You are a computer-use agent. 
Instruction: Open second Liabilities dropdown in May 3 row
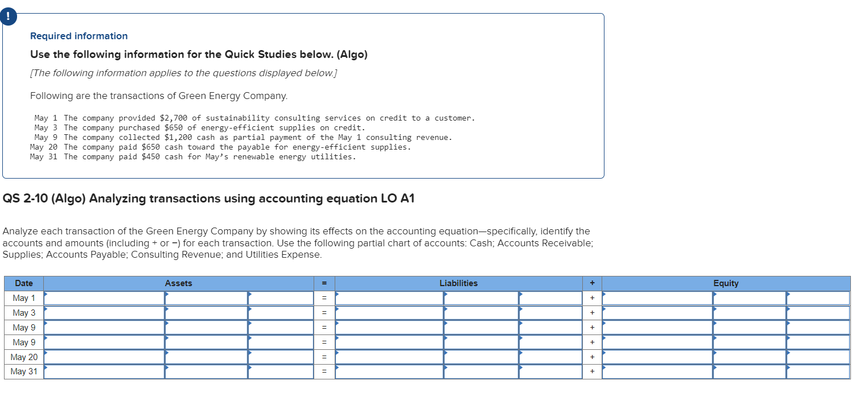[x=481, y=313]
